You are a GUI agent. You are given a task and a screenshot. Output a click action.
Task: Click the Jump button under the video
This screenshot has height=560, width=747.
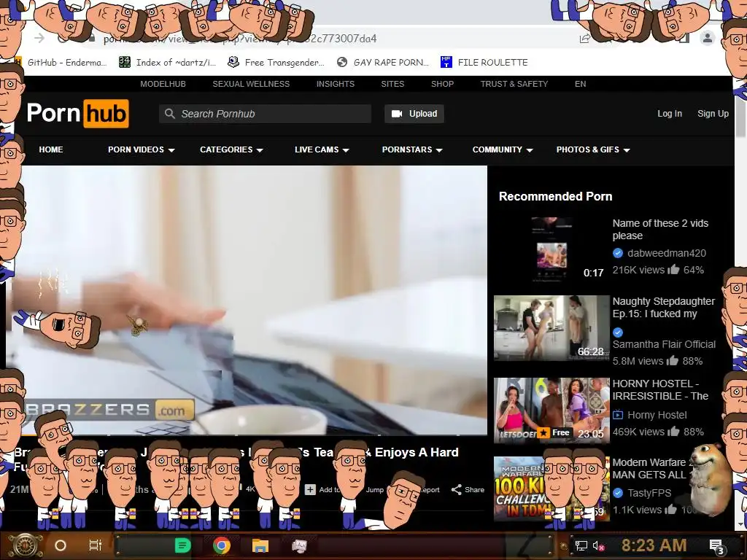pos(374,489)
